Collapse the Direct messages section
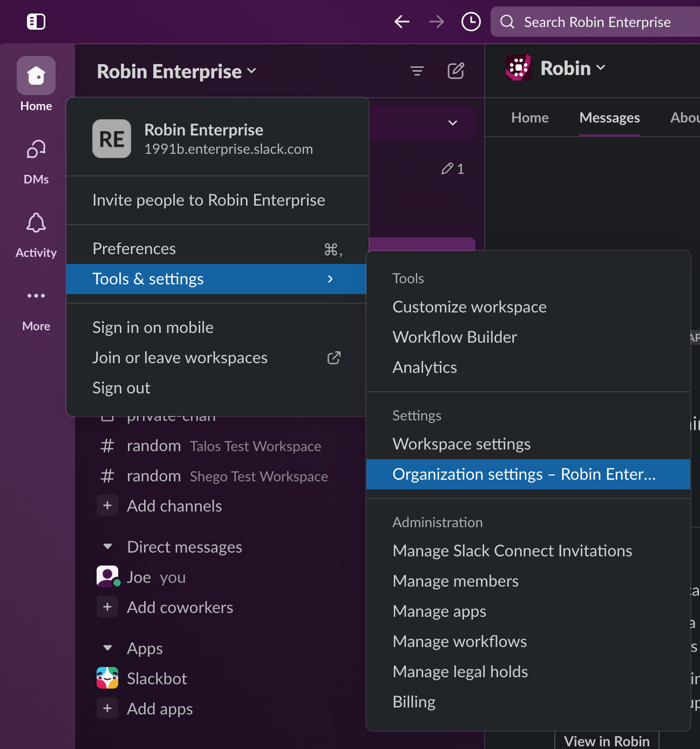The image size is (700, 749). (107, 546)
